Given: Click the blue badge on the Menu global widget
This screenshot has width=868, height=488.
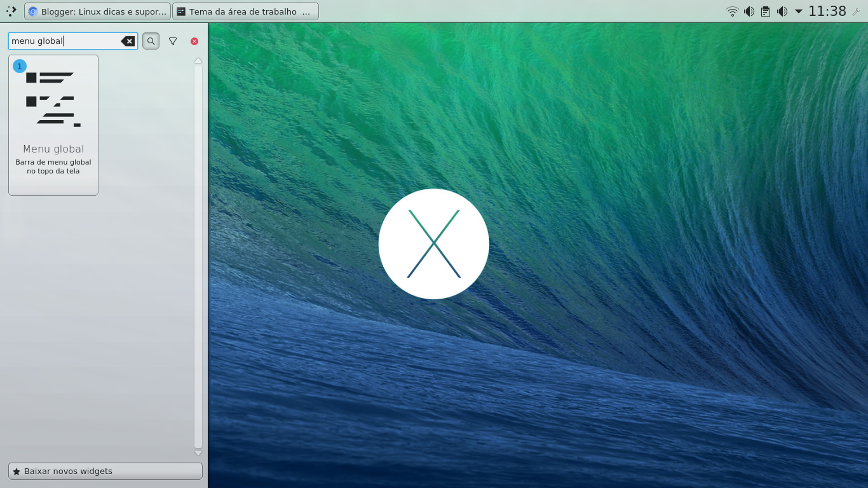Looking at the screenshot, I should pyautogui.click(x=19, y=65).
